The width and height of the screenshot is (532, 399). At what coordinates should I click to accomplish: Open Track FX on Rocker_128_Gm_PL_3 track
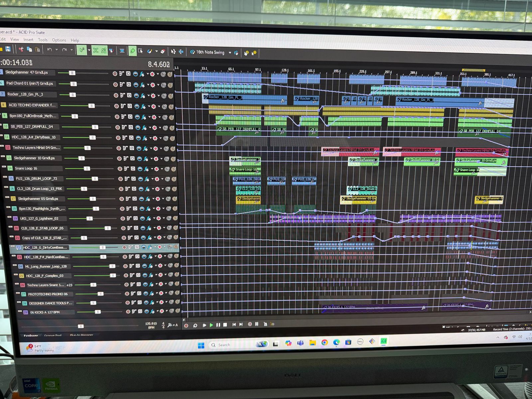(x=143, y=95)
